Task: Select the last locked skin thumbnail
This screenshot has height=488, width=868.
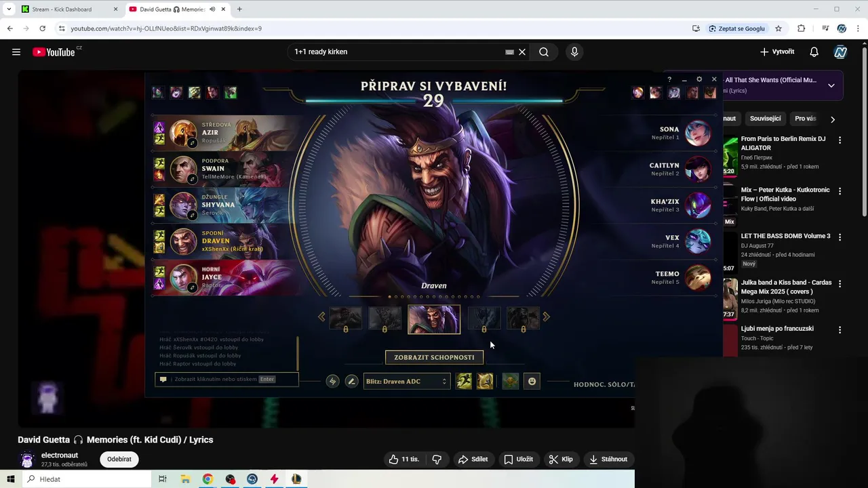Action: point(523,318)
